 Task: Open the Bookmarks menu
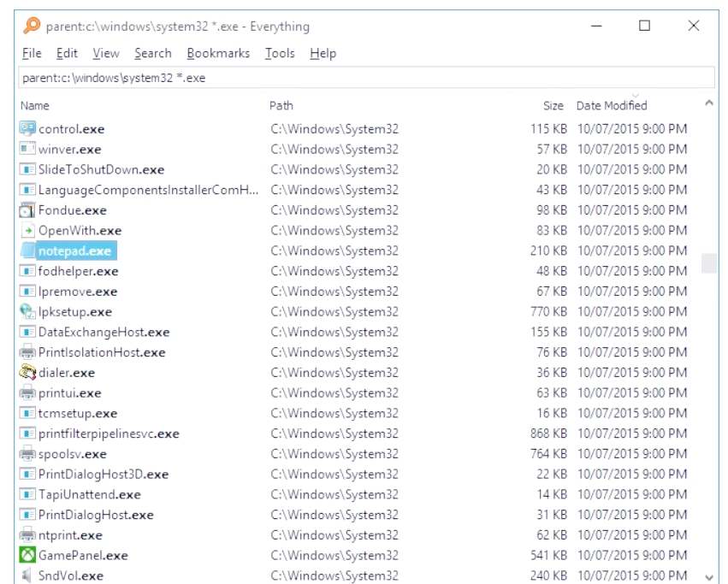coord(218,53)
